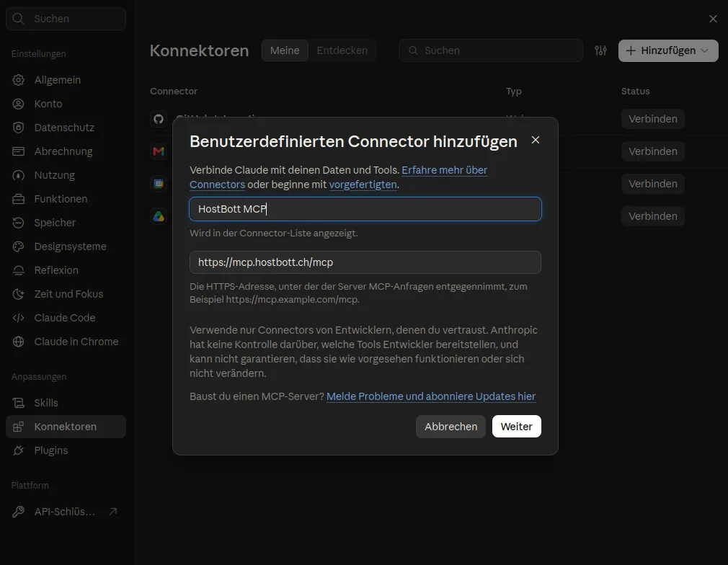The image size is (728, 565).
Task: Click Verbinden for the Google Drive connector
Action: pyautogui.click(x=653, y=216)
